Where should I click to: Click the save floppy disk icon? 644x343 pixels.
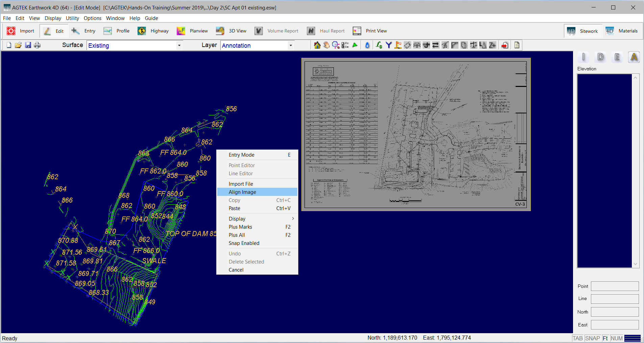pyautogui.click(x=28, y=45)
